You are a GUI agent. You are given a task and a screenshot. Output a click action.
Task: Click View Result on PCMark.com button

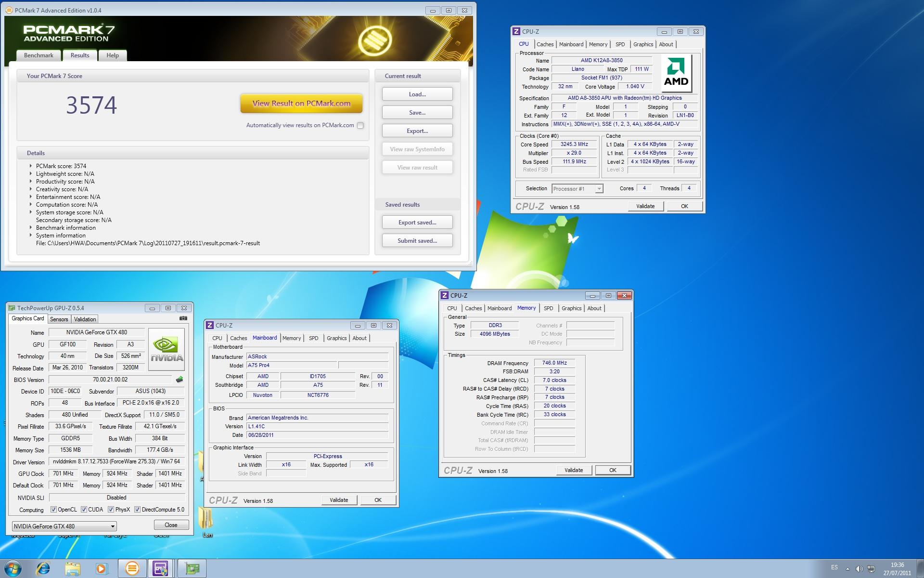[301, 103]
